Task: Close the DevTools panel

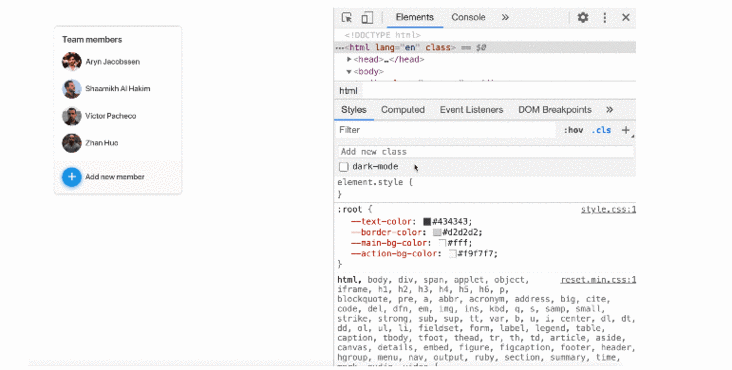Action: (x=626, y=18)
